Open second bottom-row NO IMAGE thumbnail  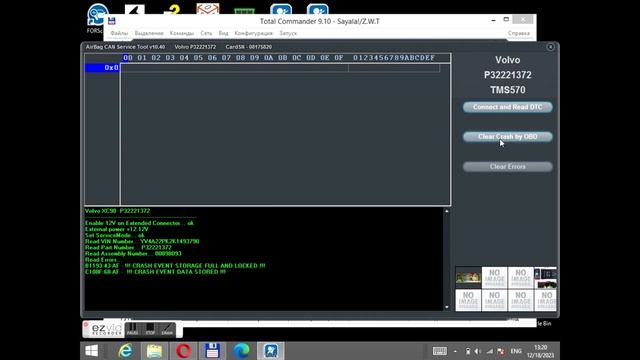click(x=494, y=300)
